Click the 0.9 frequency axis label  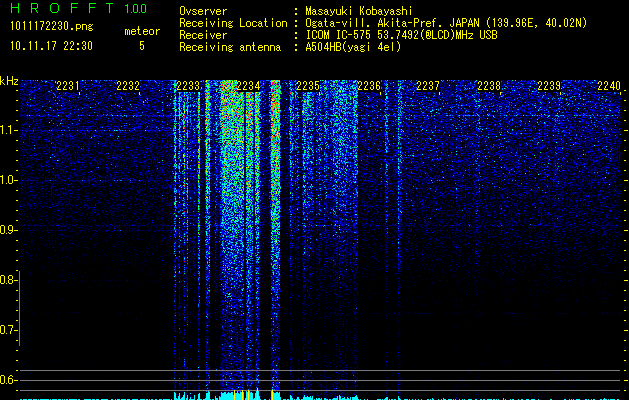click(8, 230)
